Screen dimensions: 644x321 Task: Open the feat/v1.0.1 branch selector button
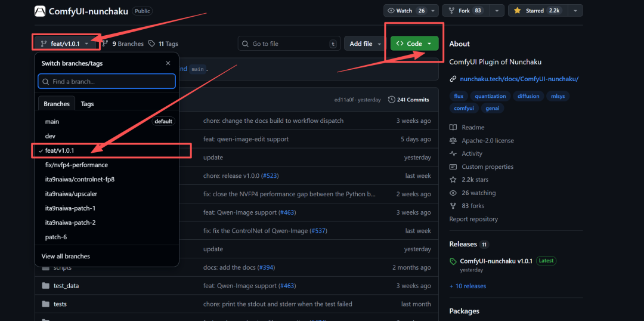coord(67,44)
